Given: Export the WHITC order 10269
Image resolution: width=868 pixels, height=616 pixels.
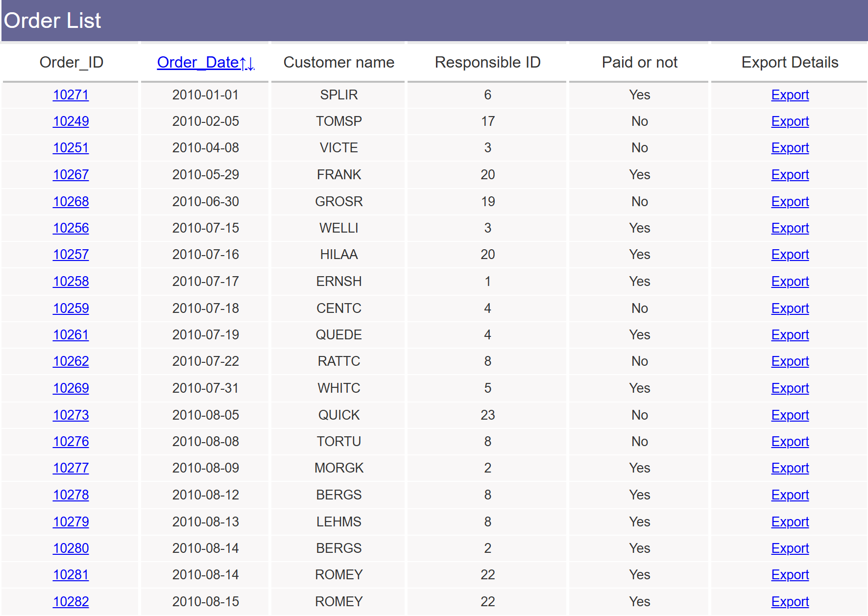Looking at the screenshot, I should point(790,388).
